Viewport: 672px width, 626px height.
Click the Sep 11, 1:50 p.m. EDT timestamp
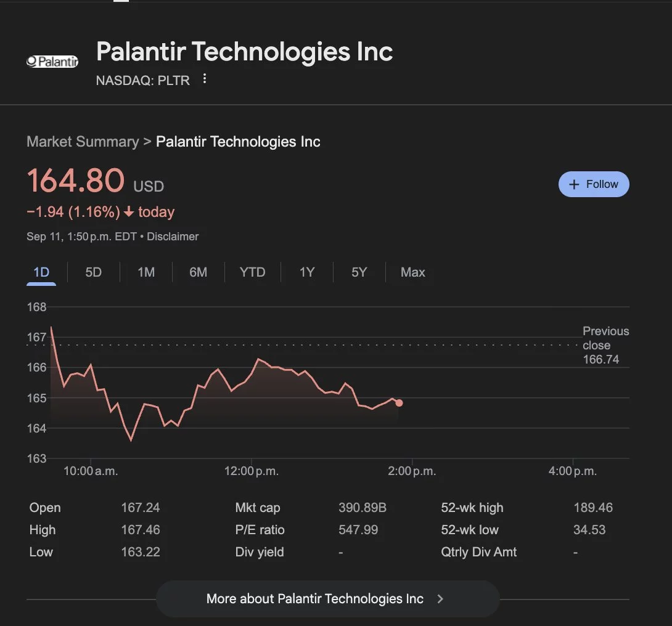click(81, 237)
